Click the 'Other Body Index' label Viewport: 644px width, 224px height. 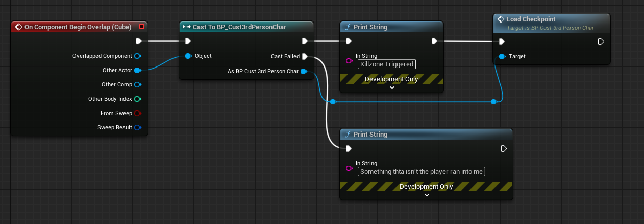point(110,99)
